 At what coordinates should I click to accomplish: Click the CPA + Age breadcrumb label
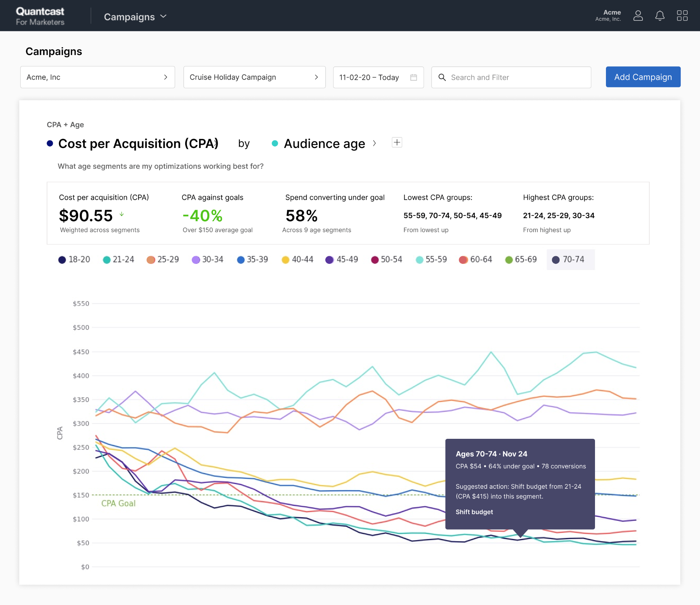[65, 125]
